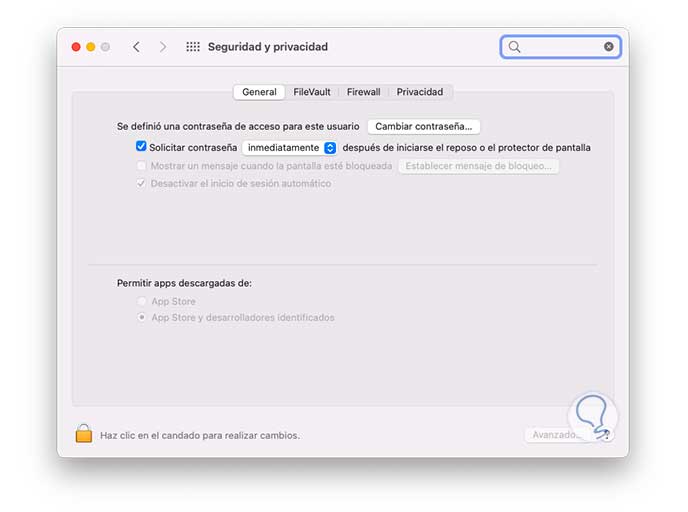Go forward with the right arrow

[163, 47]
